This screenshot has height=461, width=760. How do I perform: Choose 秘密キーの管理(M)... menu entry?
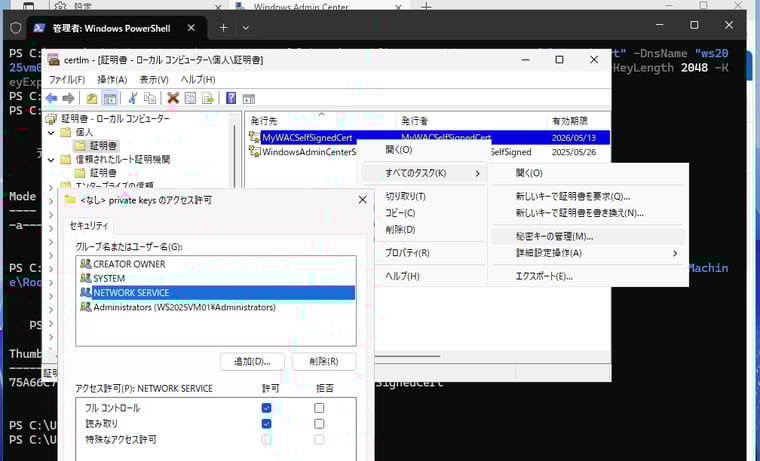(588, 237)
